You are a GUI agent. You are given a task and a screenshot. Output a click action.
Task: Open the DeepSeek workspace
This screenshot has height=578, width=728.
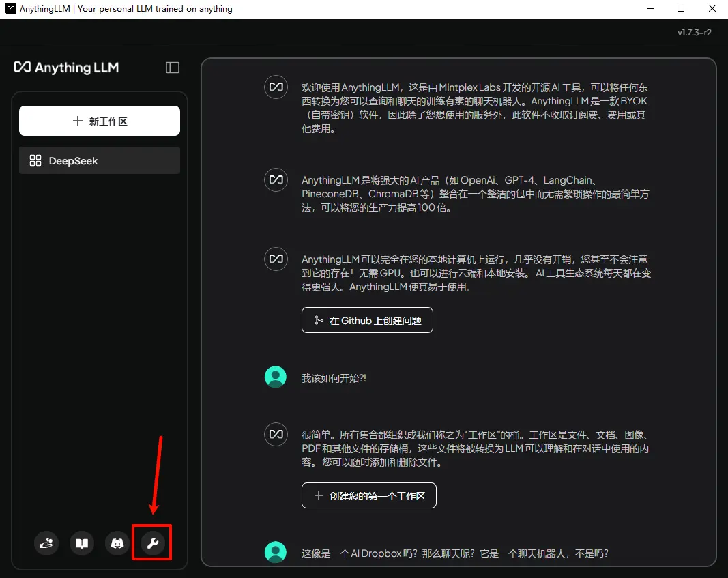click(100, 160)
